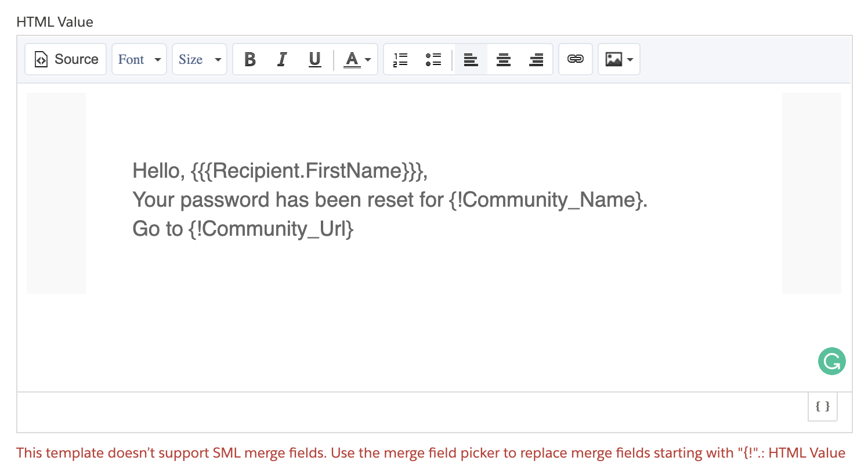Click the Go to {!Community_Url} line

[x=243, y=229]
